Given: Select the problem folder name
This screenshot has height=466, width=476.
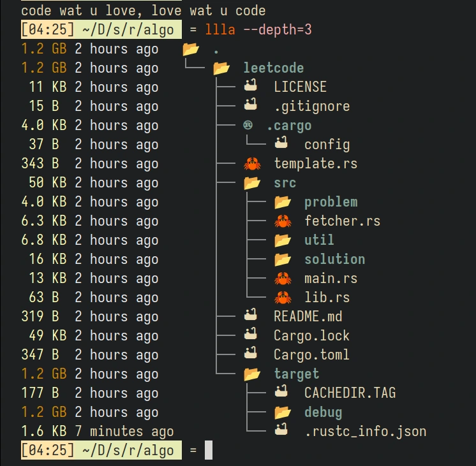Looking at the screenshot, I should click(x=331, y=202).
